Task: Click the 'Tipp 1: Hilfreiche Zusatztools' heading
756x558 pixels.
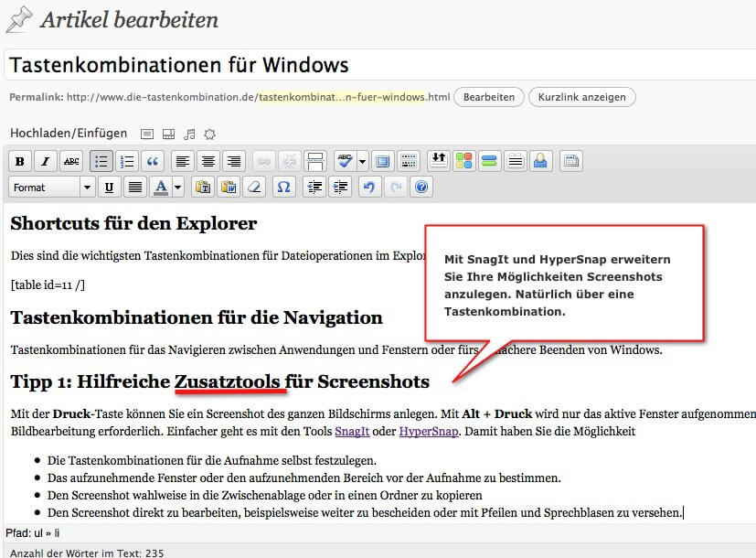Action: click(220, 381)
